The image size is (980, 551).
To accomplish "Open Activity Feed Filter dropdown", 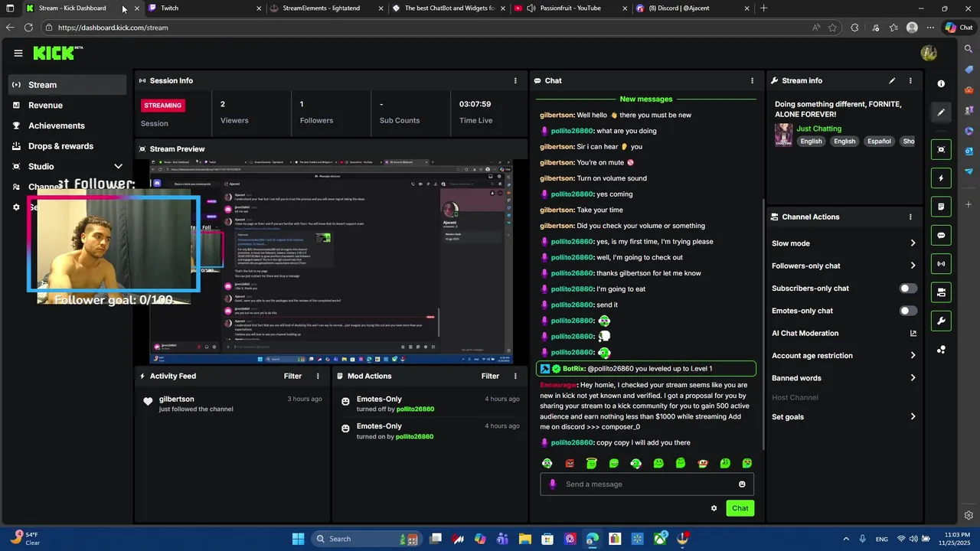I will (x=292, y=376).
